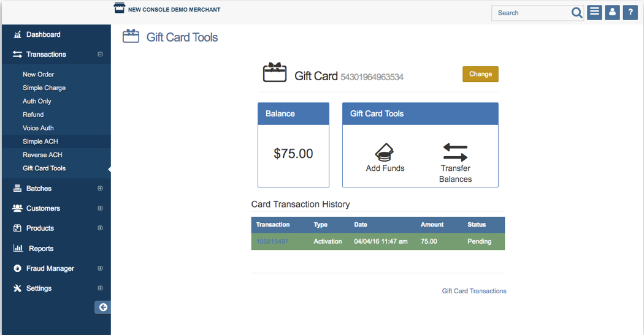Expand the Fraud Manager menu section
644x335 pixels.
[x=100, y=268]
